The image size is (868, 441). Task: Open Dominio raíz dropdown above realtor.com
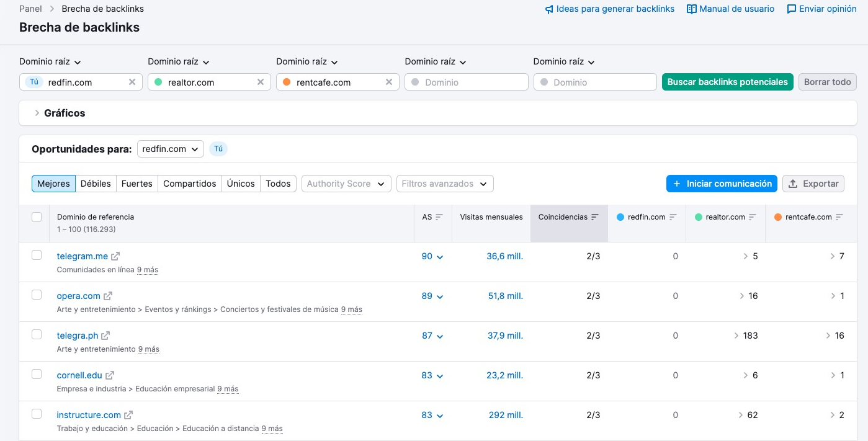(x=179, y=61)
